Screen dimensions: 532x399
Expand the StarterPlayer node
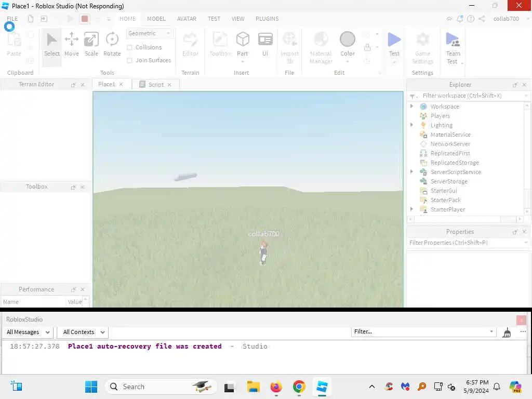(411, 209)
